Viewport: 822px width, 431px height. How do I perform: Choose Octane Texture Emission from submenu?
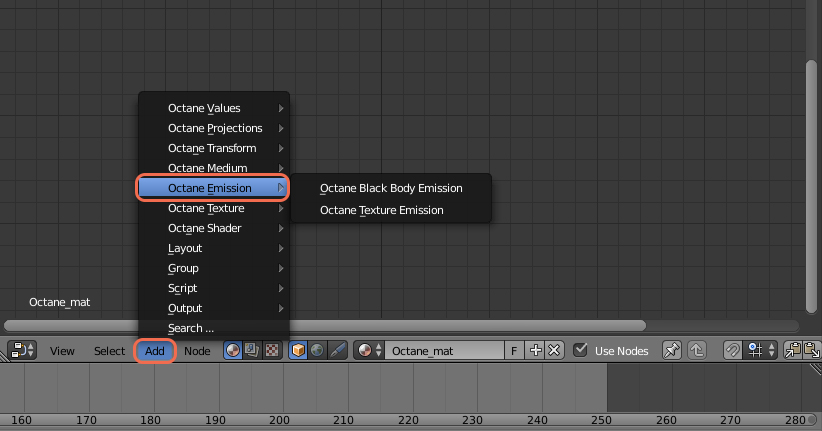pos(381,210)
